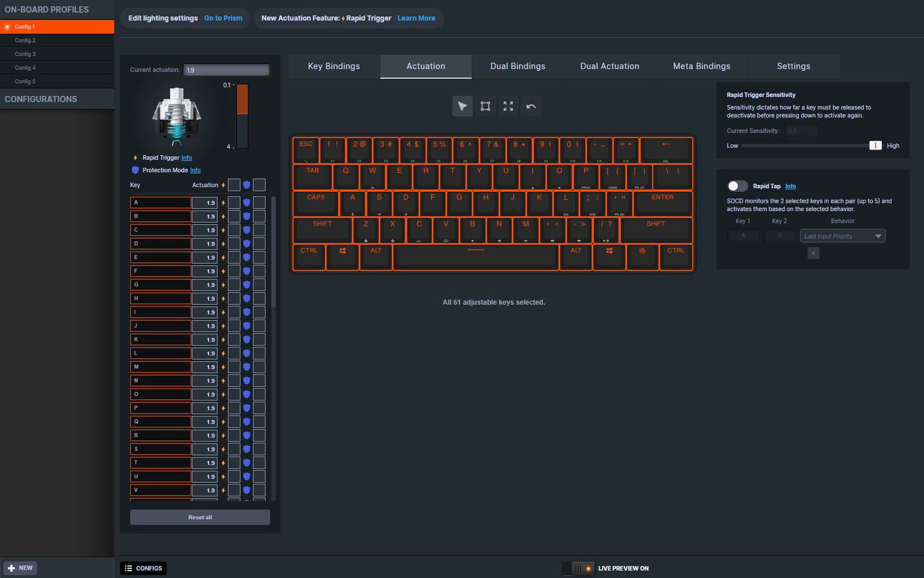Click the Current actuation input field
Image resolution: width=924 pixels, height=578 pixels.
click(226, 70)
